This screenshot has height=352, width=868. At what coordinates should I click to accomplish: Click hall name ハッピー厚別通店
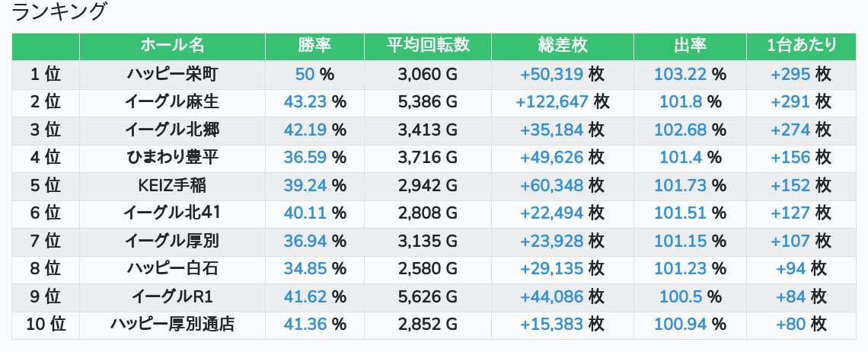point(172,325)
